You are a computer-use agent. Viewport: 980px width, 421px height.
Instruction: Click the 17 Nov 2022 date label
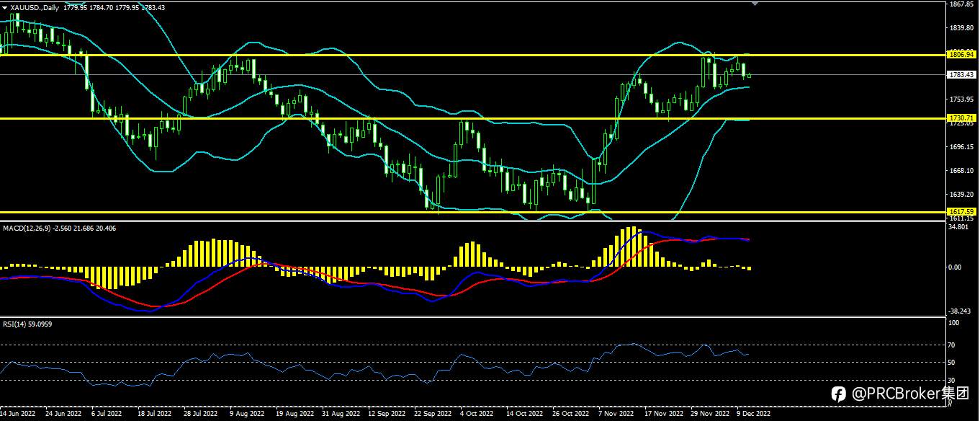(664, 415)
